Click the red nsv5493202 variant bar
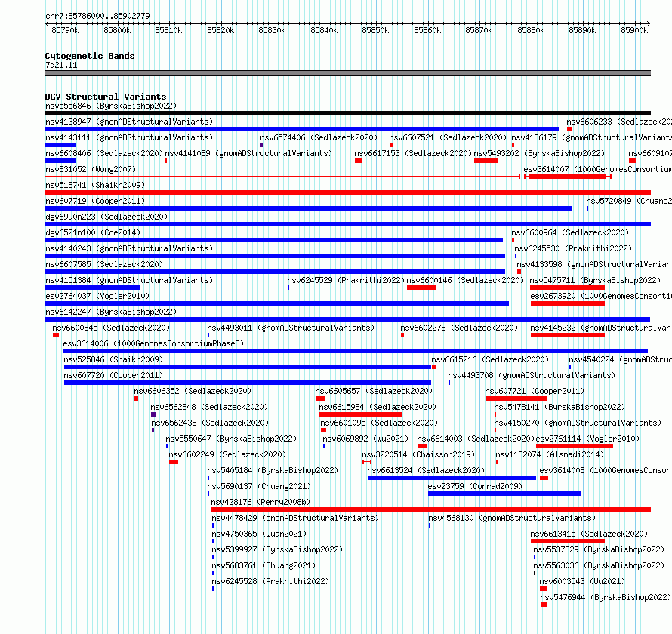Viewport: 672px width, 634px height. [486, 161]
